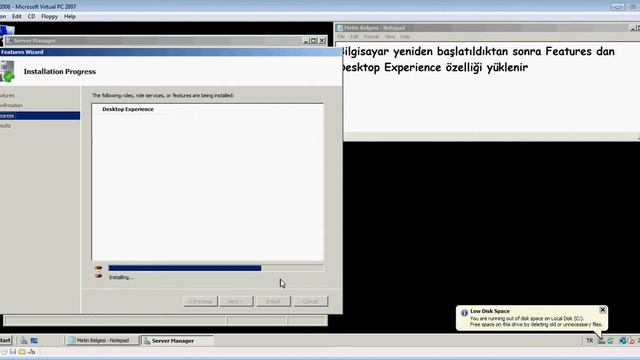Click the Installation Progress heading
The width and height of the screenshot is (640, 360).
pos(60,71)
